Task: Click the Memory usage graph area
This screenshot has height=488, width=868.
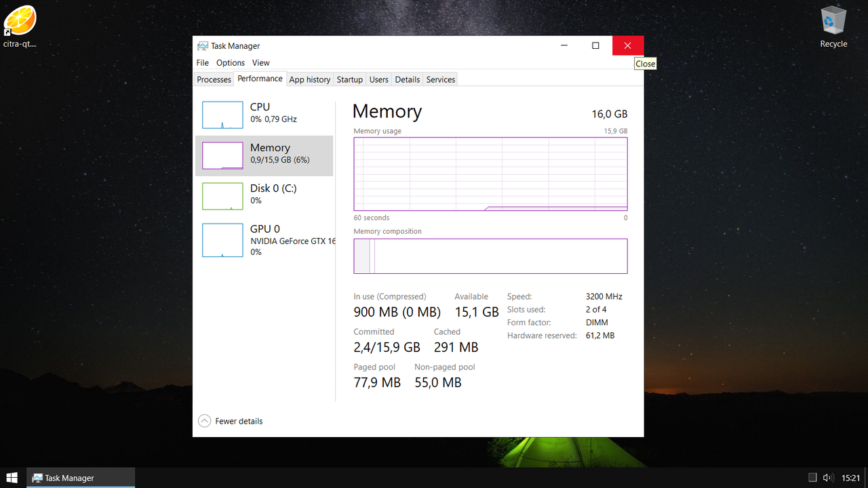Action: pyautogui.click(x=490, y=174)
